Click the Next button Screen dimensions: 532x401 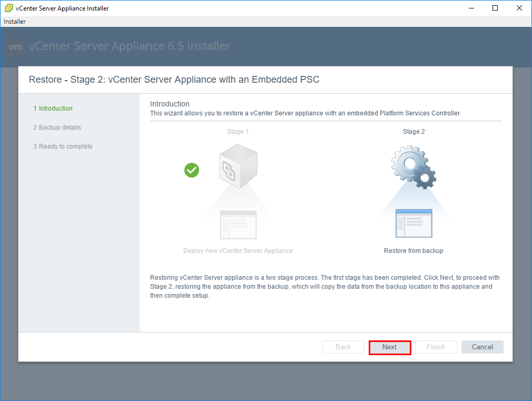click(389, 347)
